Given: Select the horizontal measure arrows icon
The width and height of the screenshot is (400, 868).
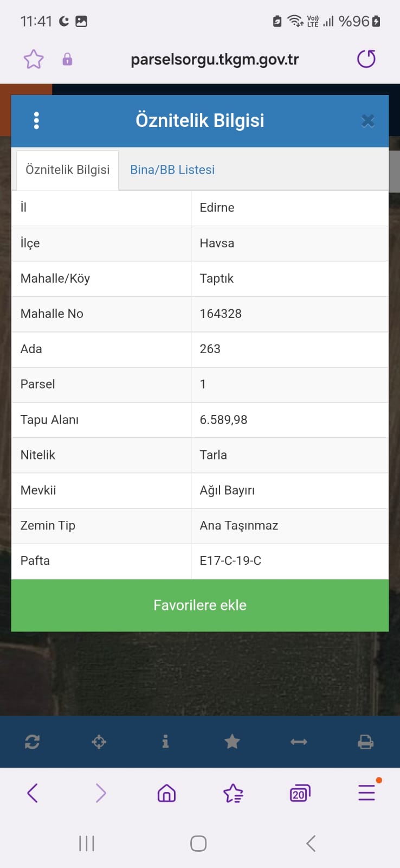Looking at the screenshot, I should pyautogui.click(x=299, y=742).
